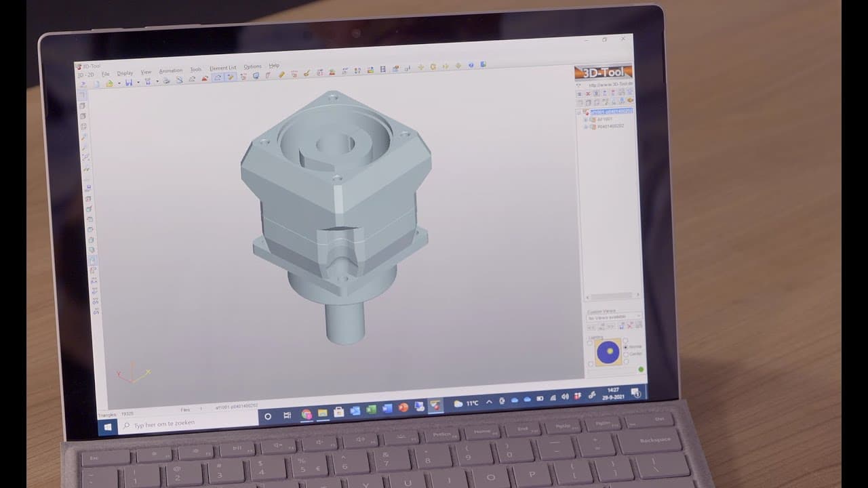Open Outlook from the taskbar
868x488 pixels.
click(355, 411)
